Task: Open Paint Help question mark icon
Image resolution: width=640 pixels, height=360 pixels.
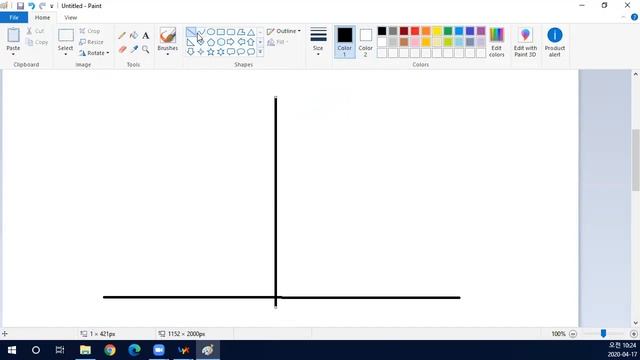Action: (x=634, y=17)
